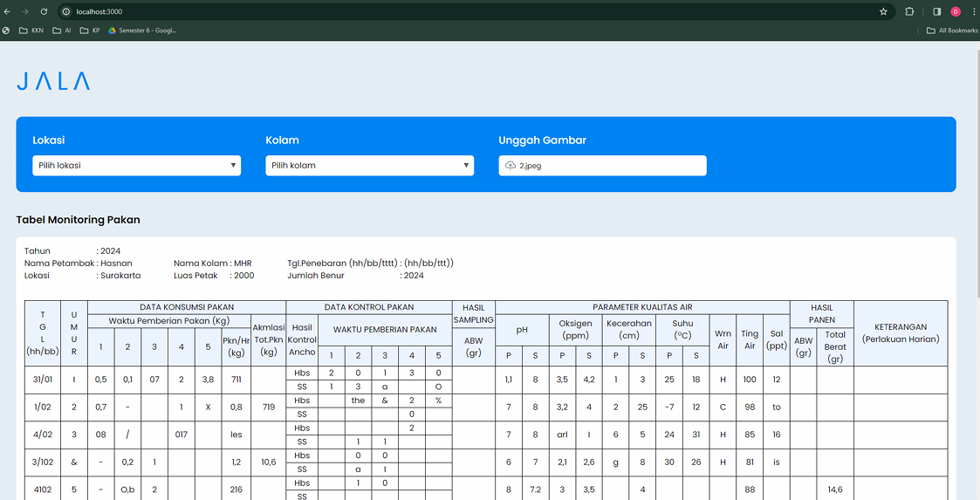
Task: Open the browser side panel icon
Action: pyautogui.click(x=936, y=11)
